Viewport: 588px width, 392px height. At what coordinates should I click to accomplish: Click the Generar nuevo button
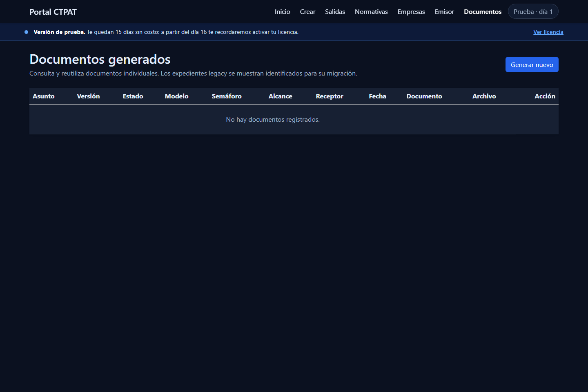532,65
